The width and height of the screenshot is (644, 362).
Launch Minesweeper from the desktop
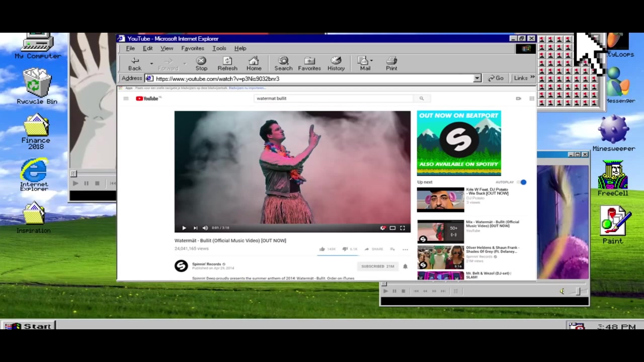(x=613, y=133)
